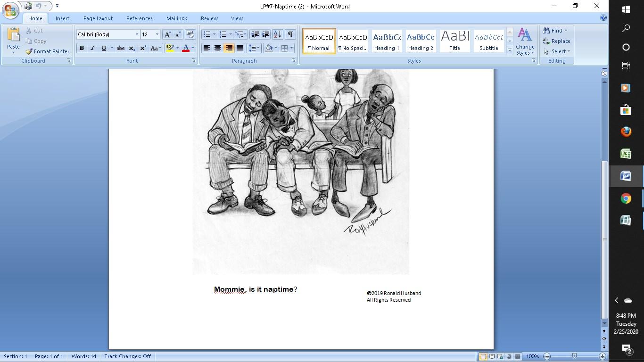644x362 pixels.
Task: Open the References tab
Action: pyautogui.click(x=139, y=18)
